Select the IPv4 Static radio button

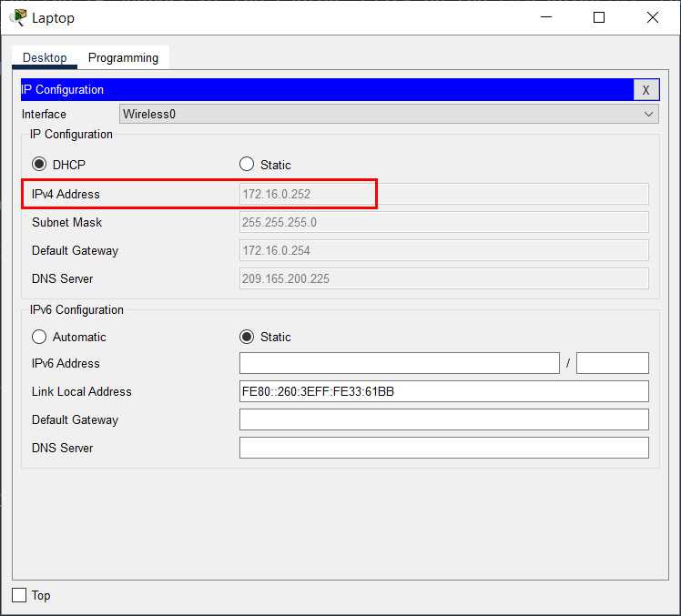[x=247, y=164]
